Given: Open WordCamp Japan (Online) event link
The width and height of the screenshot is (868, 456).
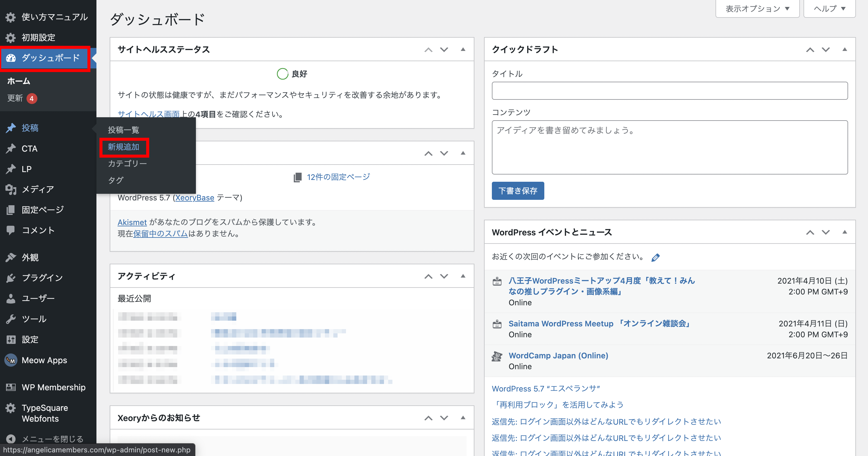Looking at the screenshot, I should pos(558,356).
